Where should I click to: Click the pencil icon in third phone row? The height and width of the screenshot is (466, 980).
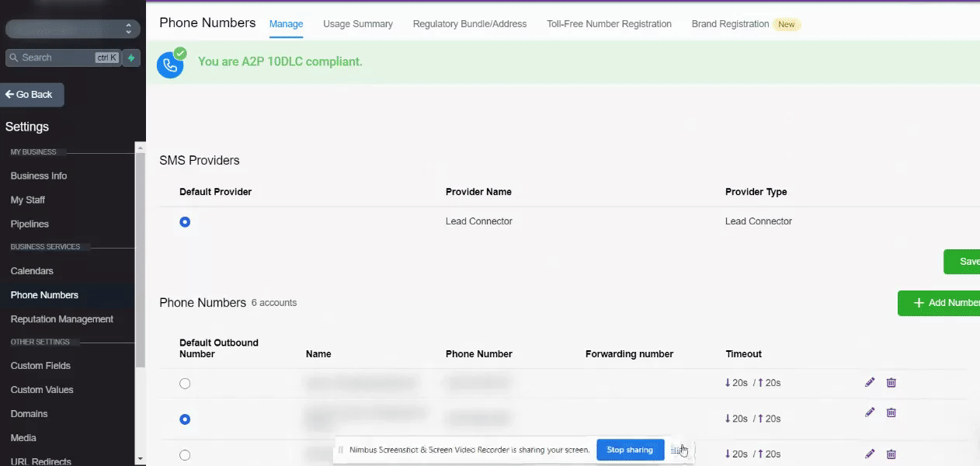(x=870, y=454)
